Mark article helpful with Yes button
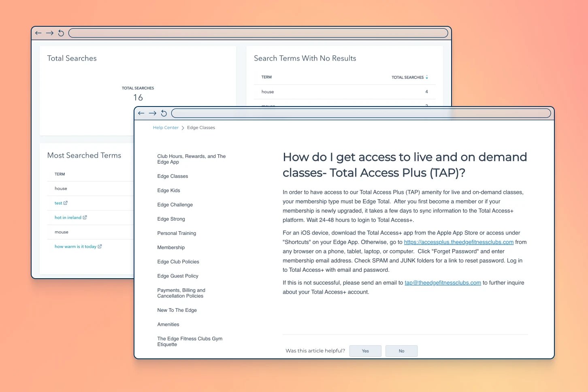This screenshot has height=392, width=588. click(365, 351)
